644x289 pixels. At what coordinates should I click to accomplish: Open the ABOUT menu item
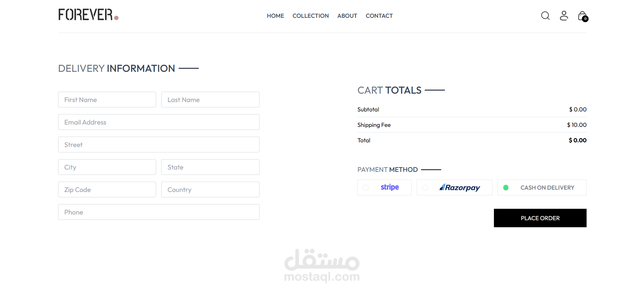tap(347, 16)
